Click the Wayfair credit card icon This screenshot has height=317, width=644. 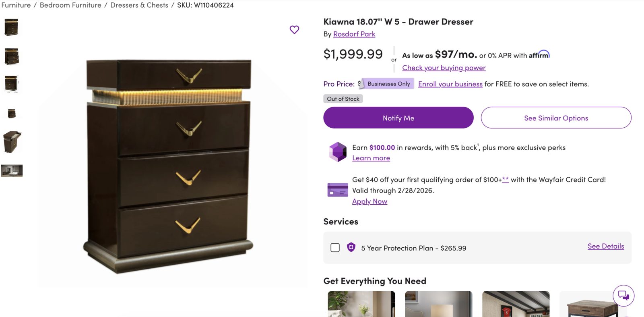click(338, 190)
